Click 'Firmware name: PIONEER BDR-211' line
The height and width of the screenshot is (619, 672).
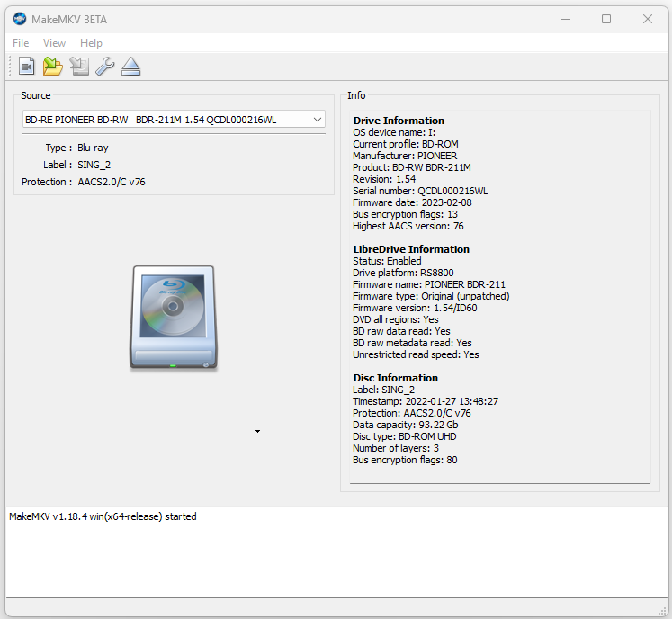click(429, 284)
